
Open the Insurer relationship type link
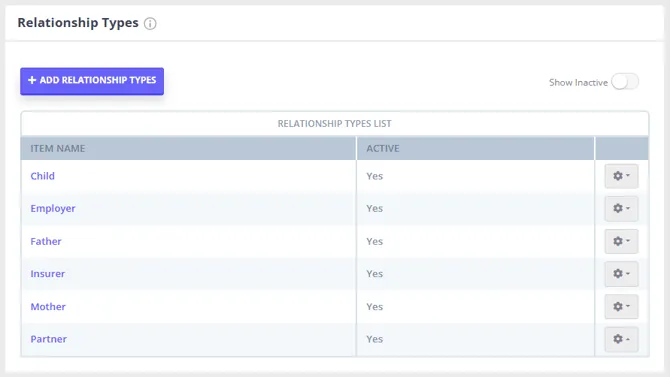pyautogui.click(x=47, y=274)
